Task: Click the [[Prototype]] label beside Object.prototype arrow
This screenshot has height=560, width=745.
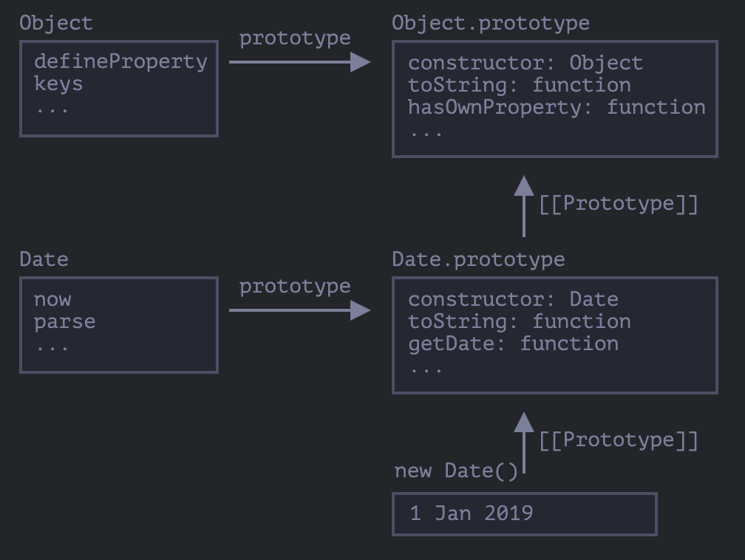Action: click(x=618, y=204)
